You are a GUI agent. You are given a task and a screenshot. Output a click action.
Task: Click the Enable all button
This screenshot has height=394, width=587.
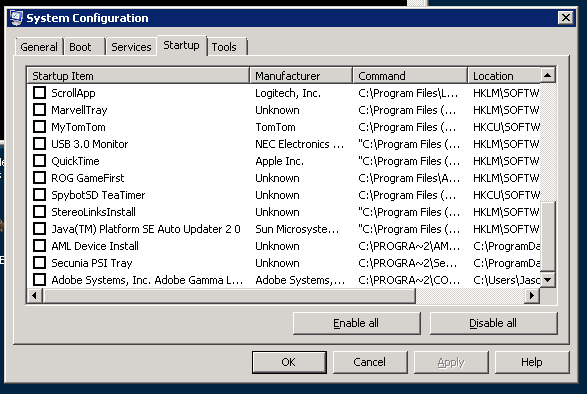(356, 323)
